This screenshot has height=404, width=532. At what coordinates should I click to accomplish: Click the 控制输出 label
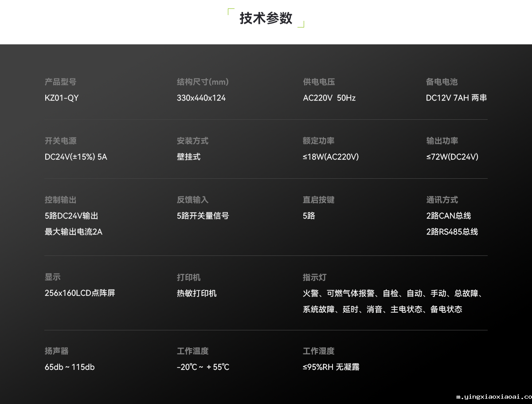60,200
